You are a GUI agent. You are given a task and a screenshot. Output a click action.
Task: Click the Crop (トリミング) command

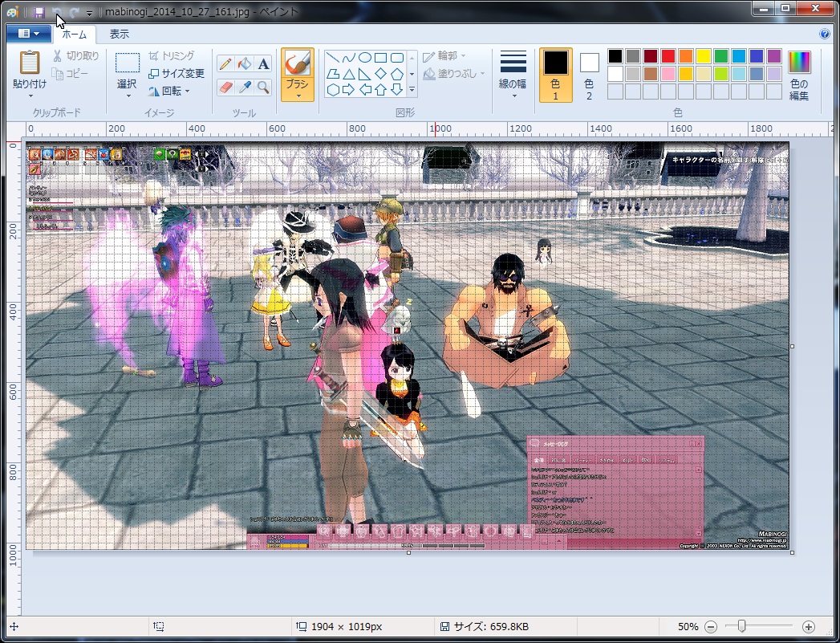172,55
